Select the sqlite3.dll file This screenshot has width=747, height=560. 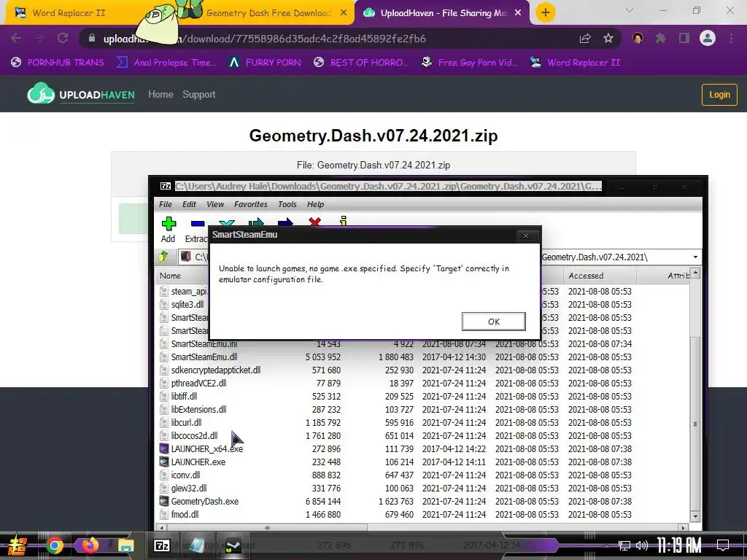click(x=187, y=304)
